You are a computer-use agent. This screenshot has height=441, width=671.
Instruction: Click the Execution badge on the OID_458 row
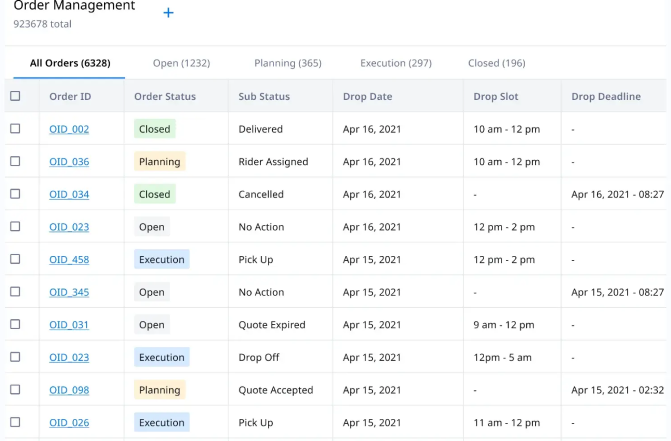pos(161,259)
